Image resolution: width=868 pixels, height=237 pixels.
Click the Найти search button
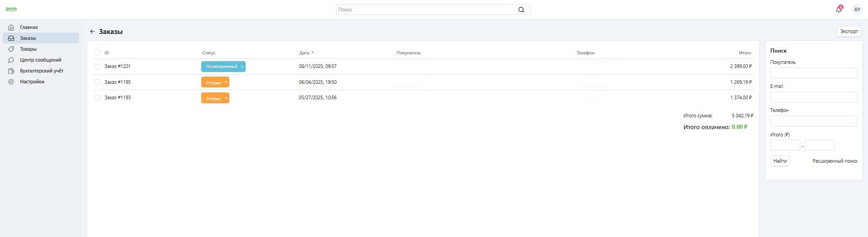click(x=780, y=161)
